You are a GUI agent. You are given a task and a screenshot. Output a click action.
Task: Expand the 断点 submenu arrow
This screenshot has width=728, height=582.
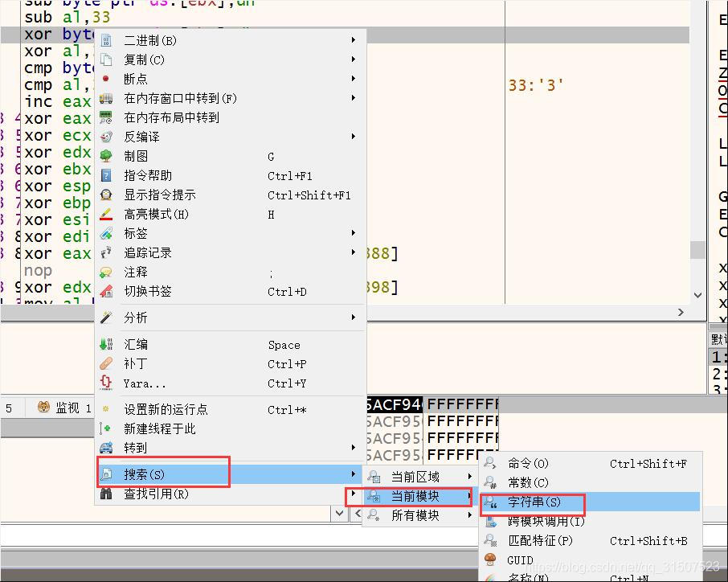354,79
